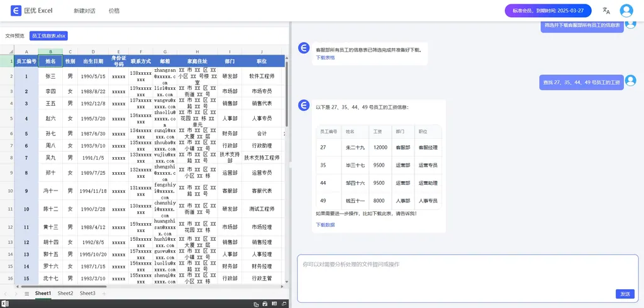
Task: Click the 下载表格 download link
Action: pyautogui.click(x=325, y=57)
